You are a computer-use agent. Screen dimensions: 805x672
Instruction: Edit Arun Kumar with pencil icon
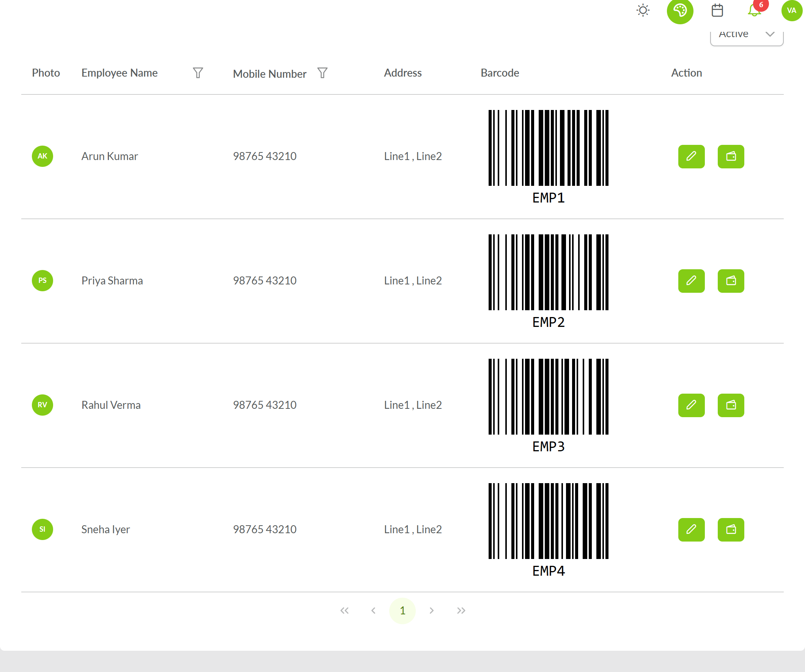click(691, 156)
